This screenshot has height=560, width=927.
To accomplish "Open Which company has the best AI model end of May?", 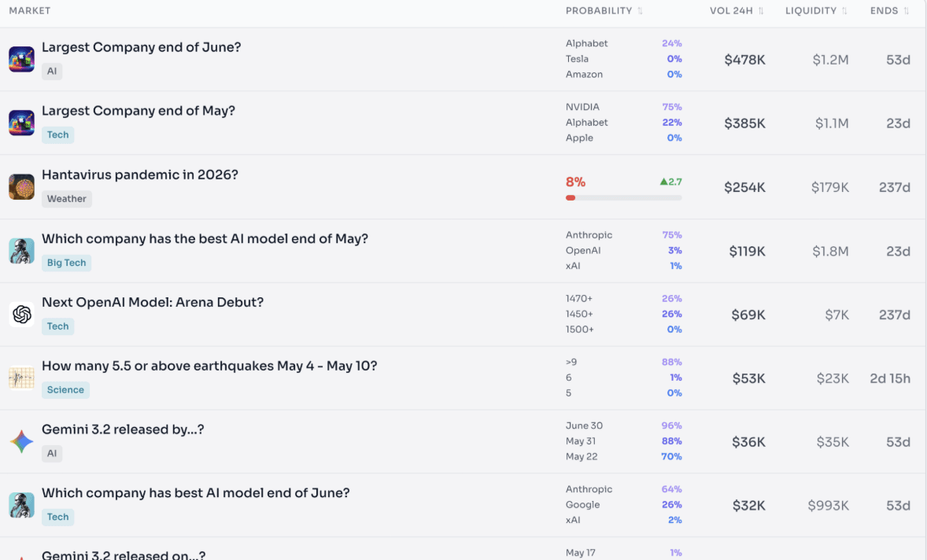I will 205,238.
